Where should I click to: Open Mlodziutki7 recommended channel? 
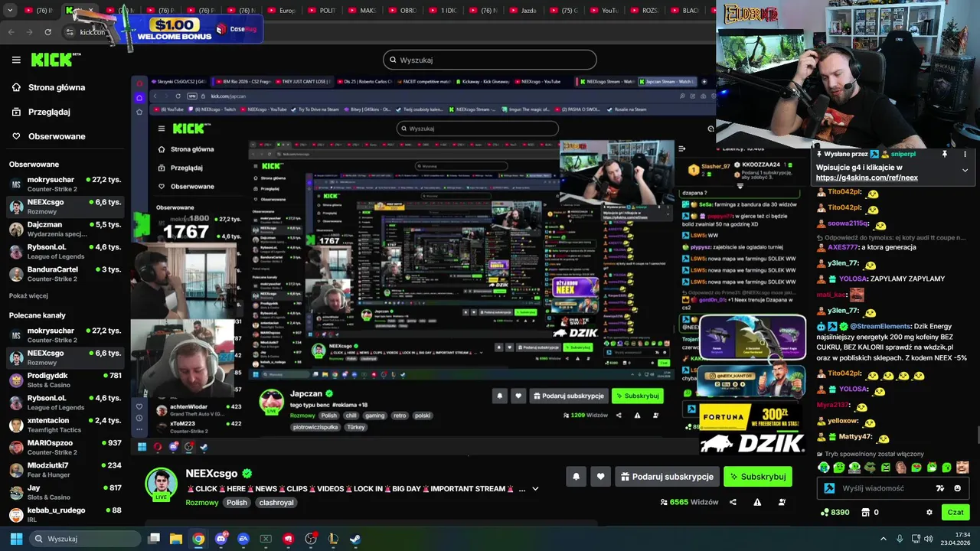pos(64,469)
